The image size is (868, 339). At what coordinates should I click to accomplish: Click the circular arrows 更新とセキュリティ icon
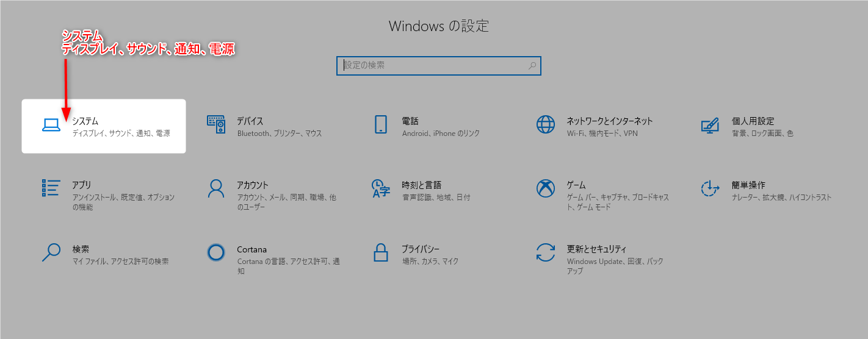tap(546, 252)
